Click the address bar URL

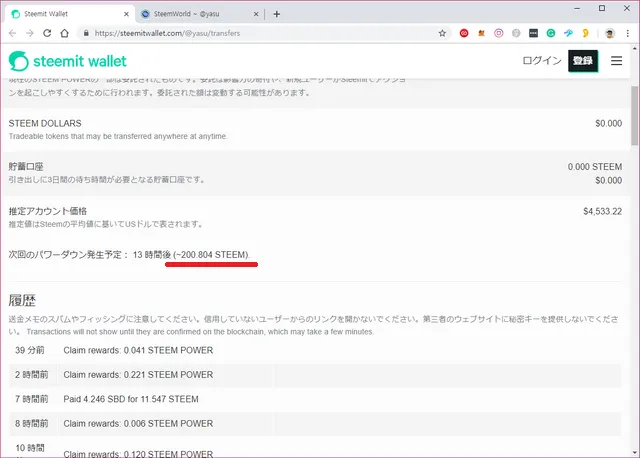coord(167,33)
